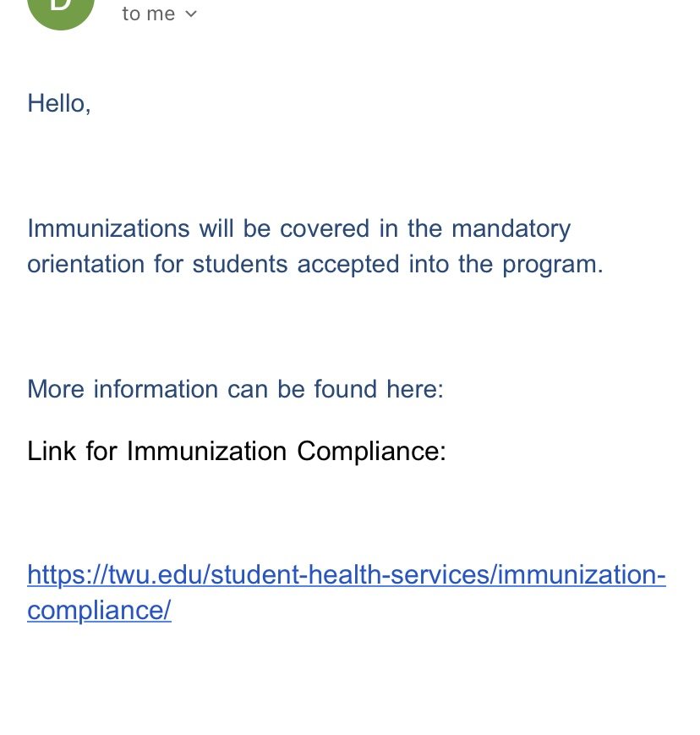Click the word 'covered' in the first sentence

(325, 228)
